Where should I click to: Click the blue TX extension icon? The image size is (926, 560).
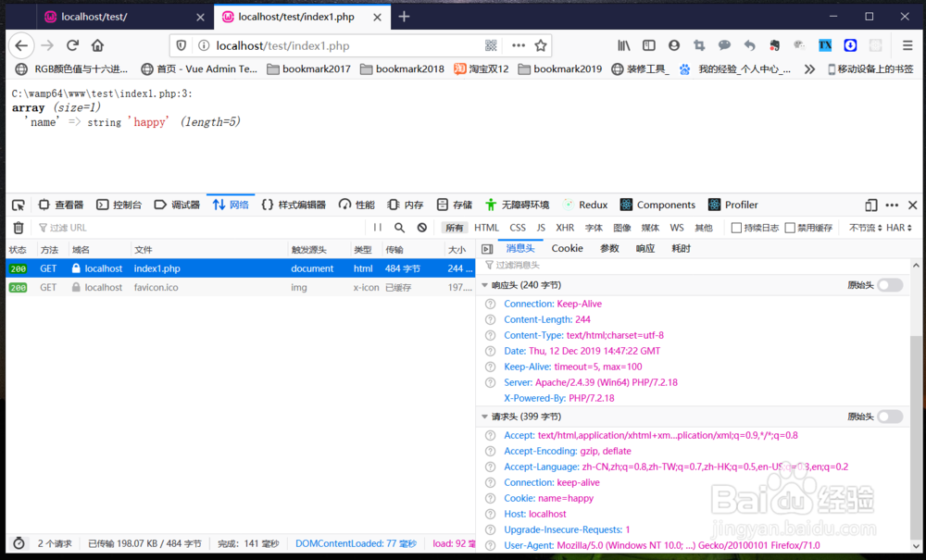click(x=825, y=45)
